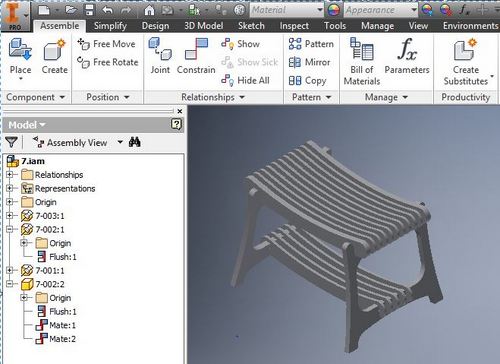Open the Place button dropdown arrow

21,79
